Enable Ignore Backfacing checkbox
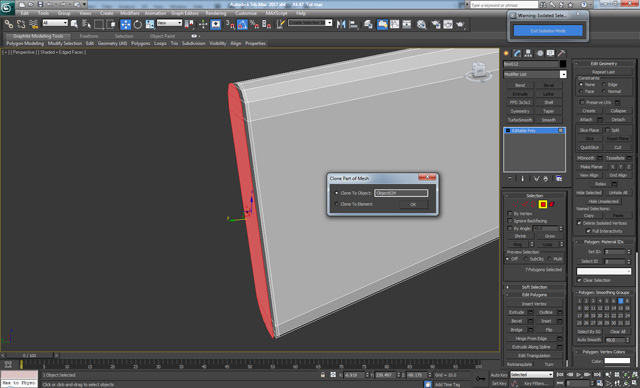The width and height of the screenshot is (640, 388). 510,221
